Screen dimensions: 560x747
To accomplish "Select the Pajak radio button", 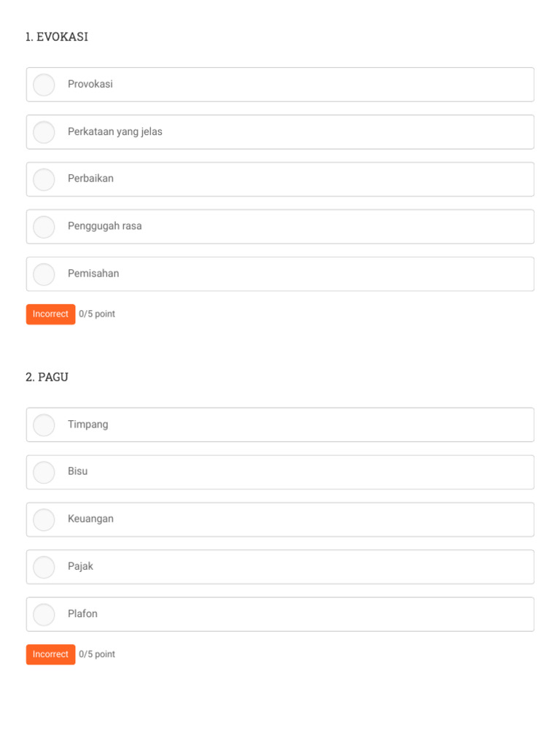I will click(44, 567).
